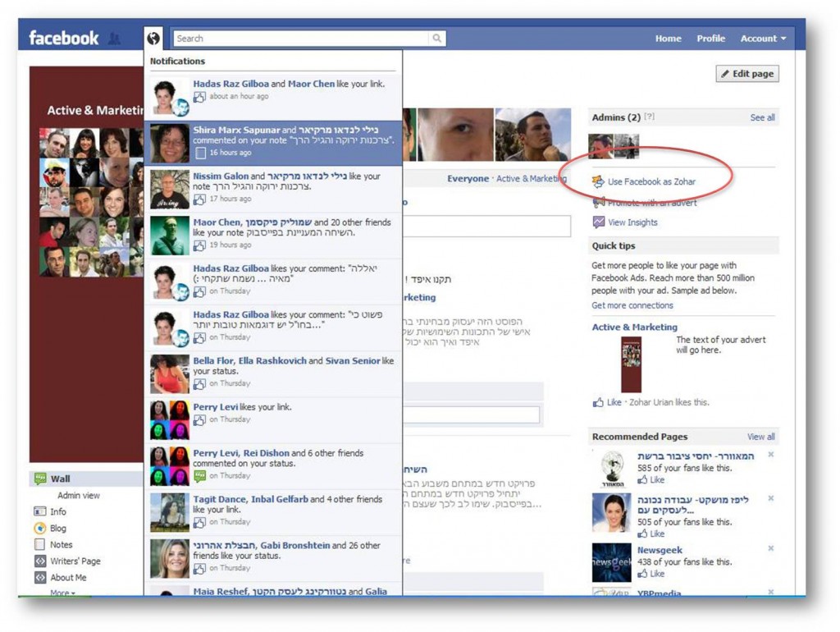Expand the More menu in sidebar
Screen dimensions: 840x632
(62, 593)
